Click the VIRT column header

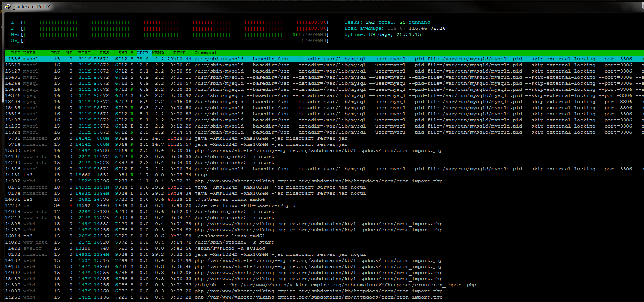[85, 53]
